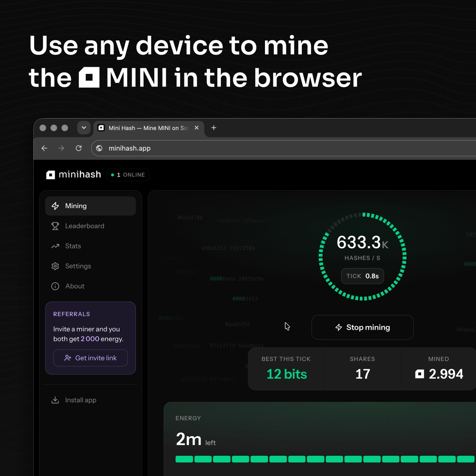Viewport: 476px width, 476px height.
Task: Click the info circle About icon
Action: pyautogui.click(x=55, y=286)
